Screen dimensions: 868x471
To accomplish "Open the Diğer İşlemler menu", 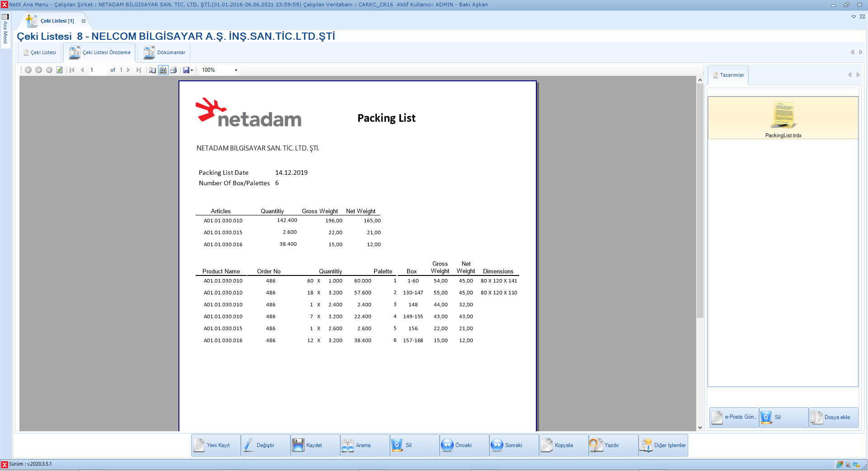I will click(663, 445).
